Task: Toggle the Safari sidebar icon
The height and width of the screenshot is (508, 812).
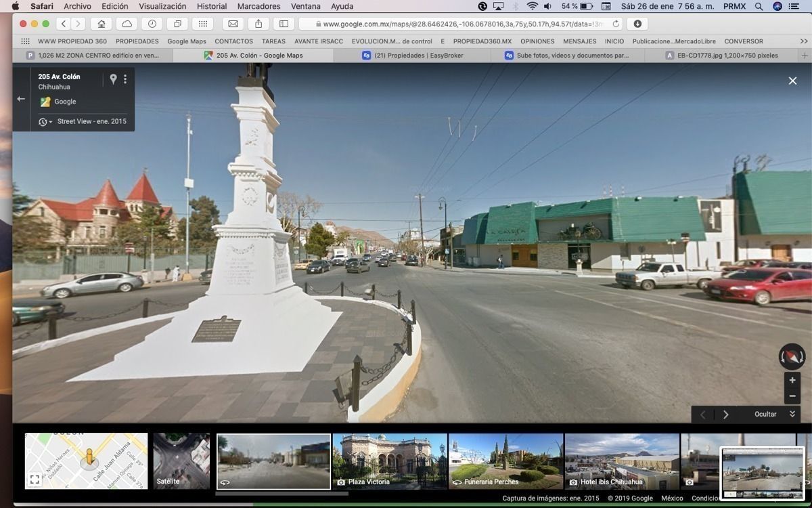Action: pyautogui.click(x=284, y=24)
